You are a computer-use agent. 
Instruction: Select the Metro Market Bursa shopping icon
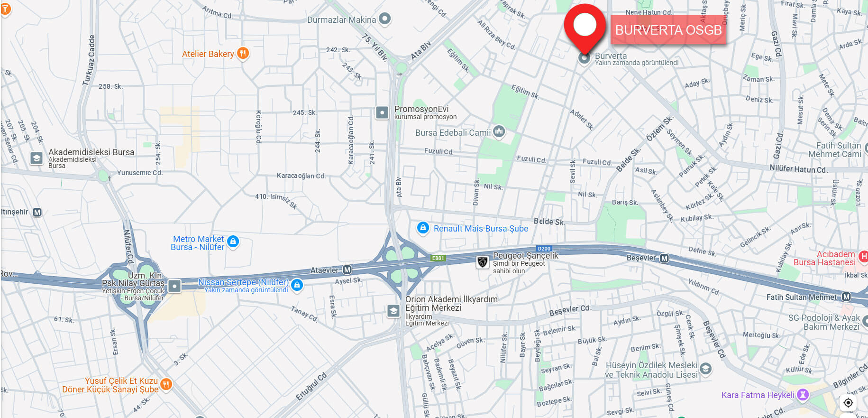233,242
